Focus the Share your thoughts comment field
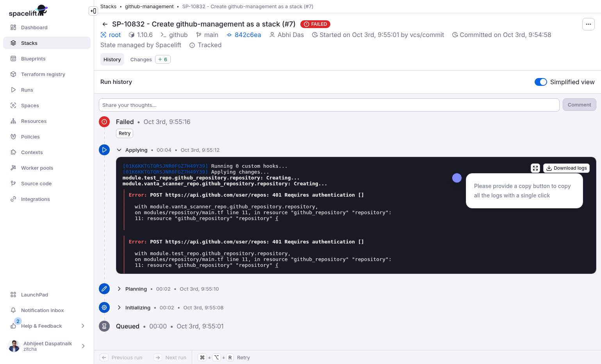Viewport: 601px width, 364px height. point(329,105)
